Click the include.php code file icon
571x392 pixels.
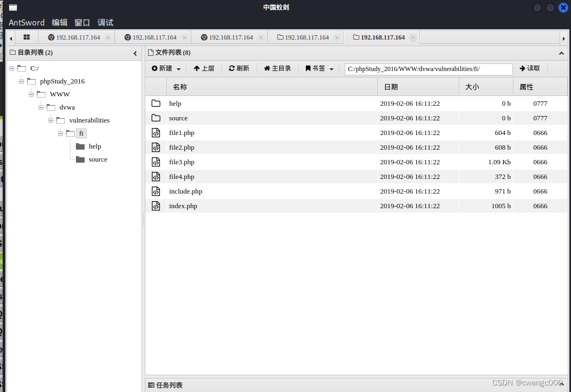(x=156, y=191)
